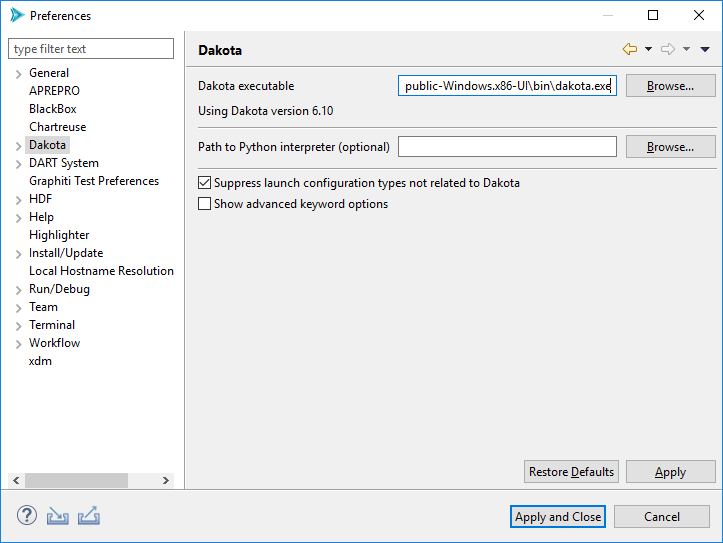The width and height of the screenshot is (723, 543).
Task: Open the help question mark icon
Action: pyautogui.click(x=27, y=516)
